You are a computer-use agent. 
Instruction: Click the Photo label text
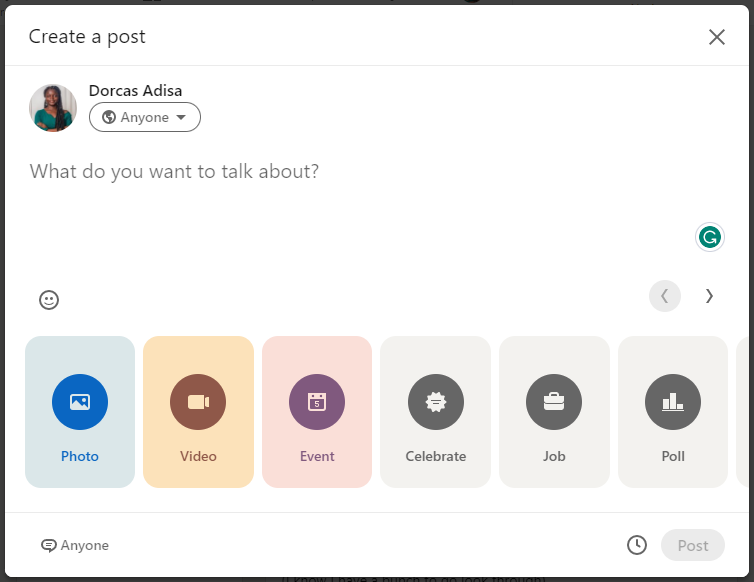point(80,456)
